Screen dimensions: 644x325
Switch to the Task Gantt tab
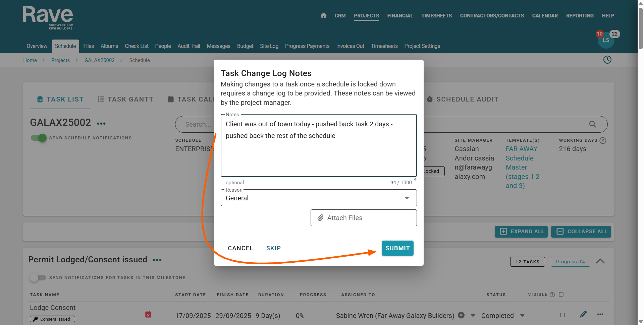[125, 99]
